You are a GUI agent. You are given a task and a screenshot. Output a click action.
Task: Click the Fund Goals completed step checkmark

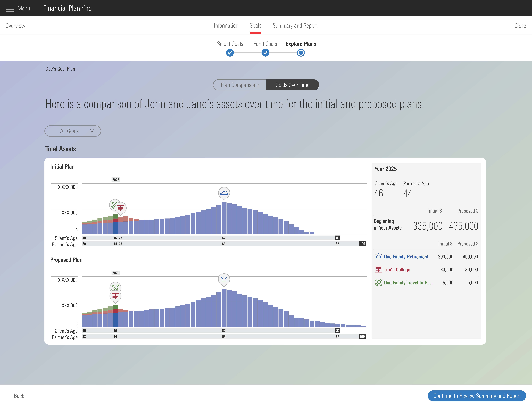[x=265, y=53]
